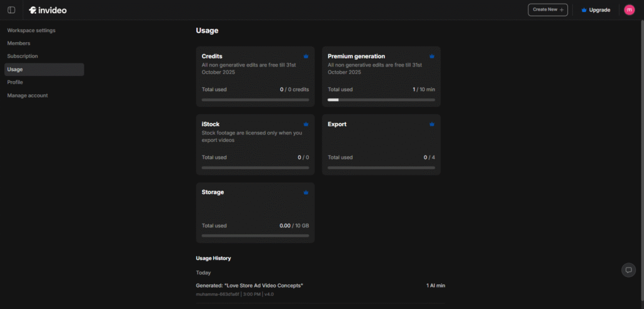Open the chat support bubble icon

click(628, 269)
